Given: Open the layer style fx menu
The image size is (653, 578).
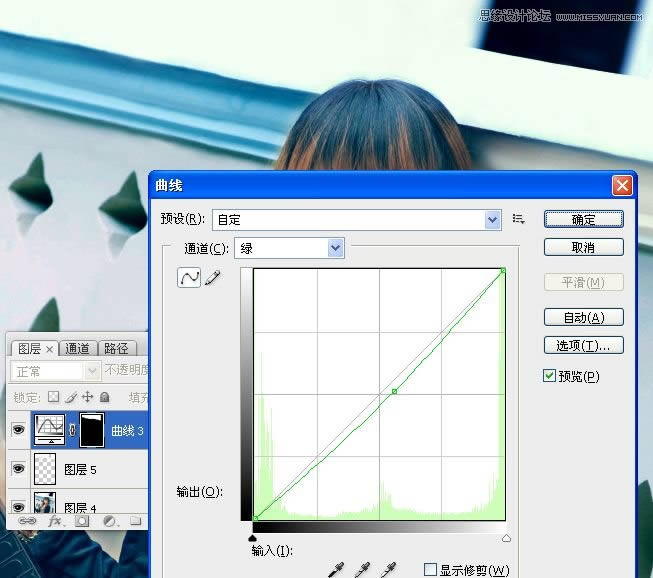Looking at the screenshot, I should coord(55,521).
